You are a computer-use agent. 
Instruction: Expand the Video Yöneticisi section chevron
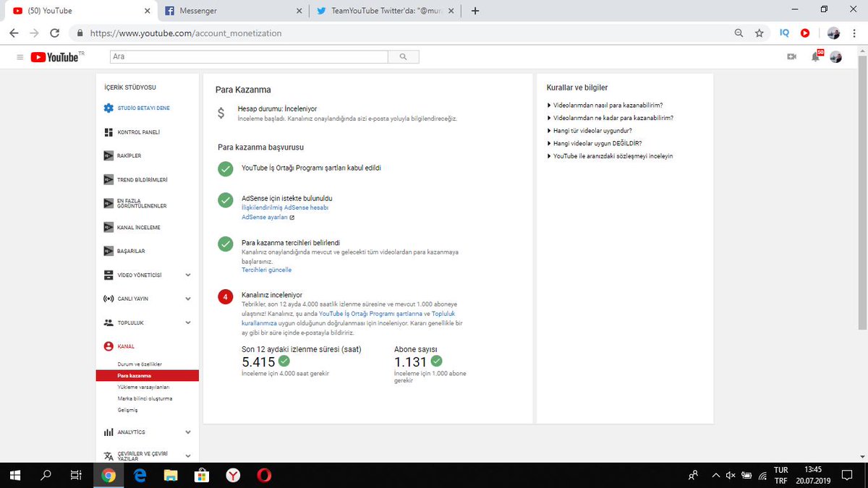(x=188, y=275)
